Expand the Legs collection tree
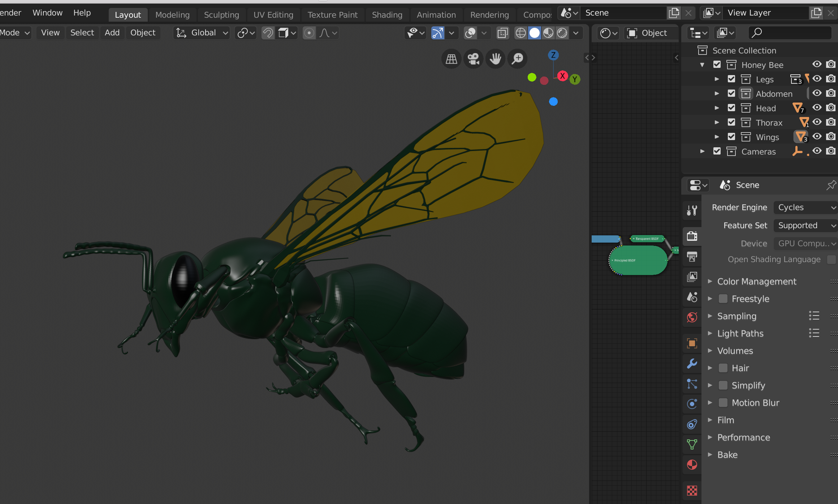 717,79
